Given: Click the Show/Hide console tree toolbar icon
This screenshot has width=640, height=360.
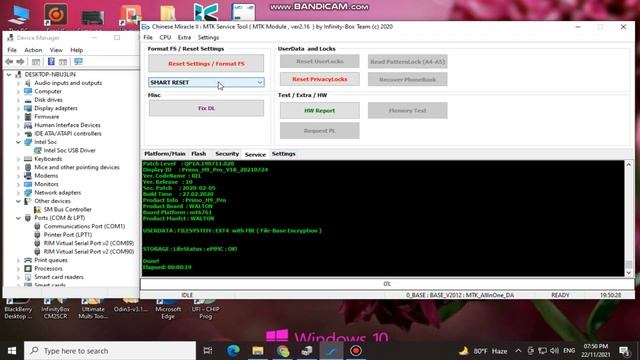Looking at the screenshot, I should 36,62.
